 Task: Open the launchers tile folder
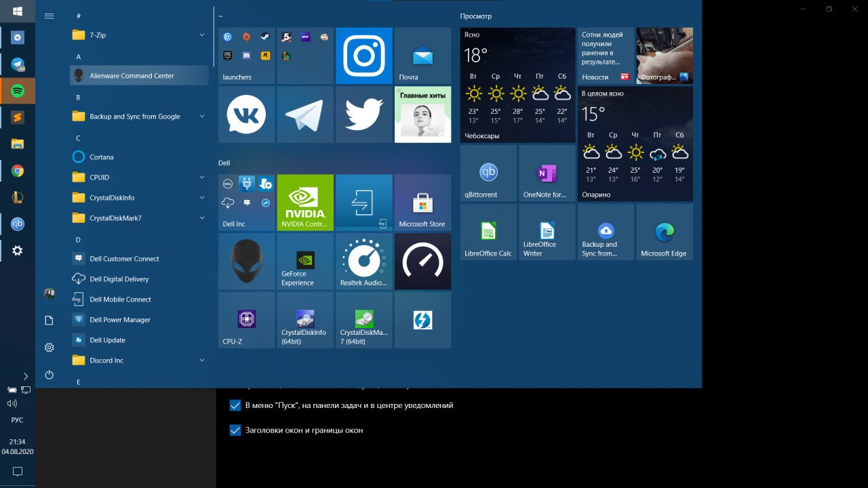[x=247, y=56]
